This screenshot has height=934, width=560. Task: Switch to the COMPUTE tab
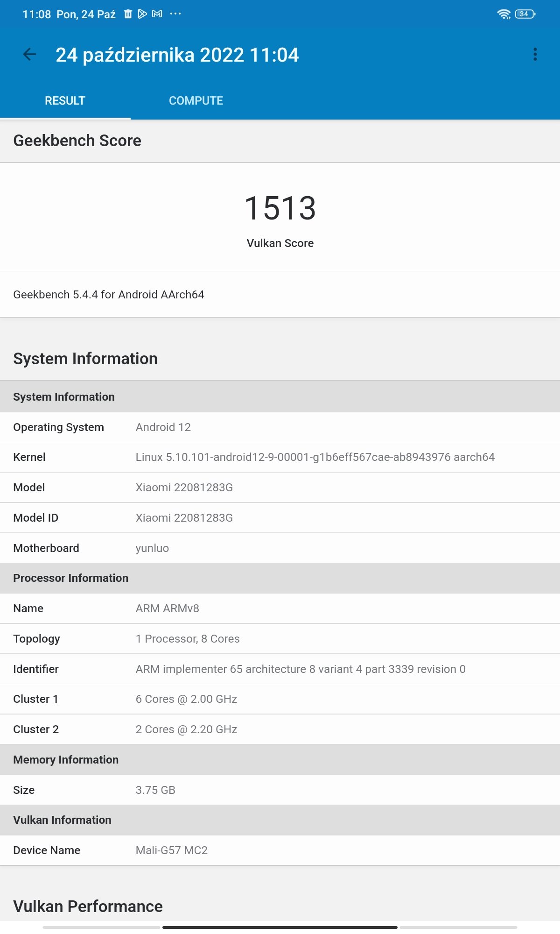click(x=196, y=100)
